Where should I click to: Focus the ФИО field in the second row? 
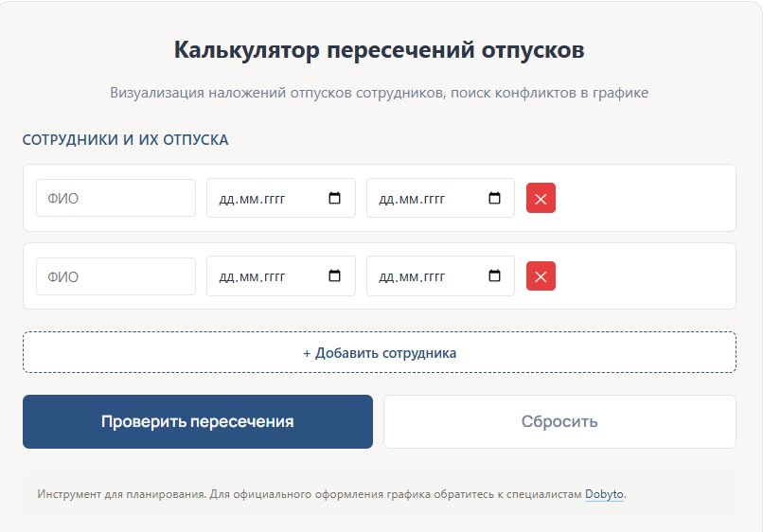(115, 276)
